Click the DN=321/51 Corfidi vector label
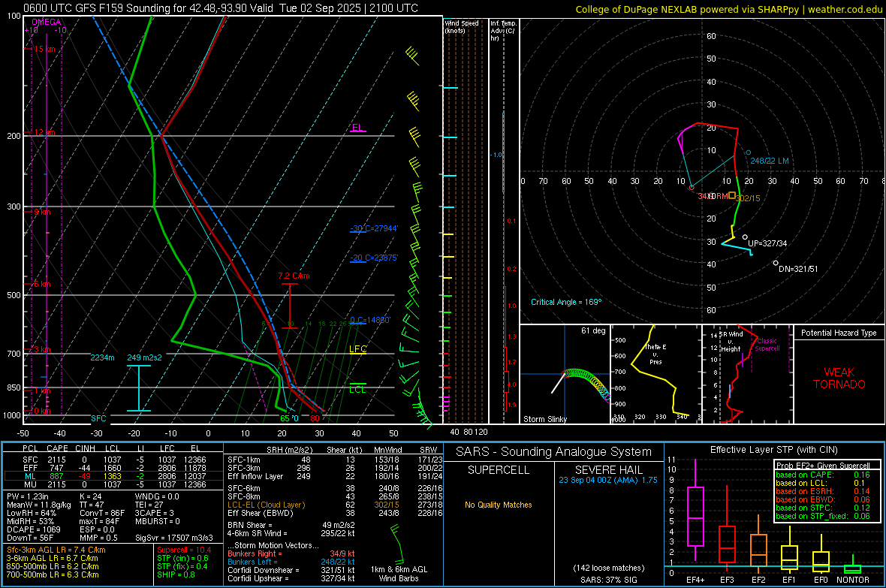This screenshot has width=886, height=588. pyautogui.click(x=798, y=269)
